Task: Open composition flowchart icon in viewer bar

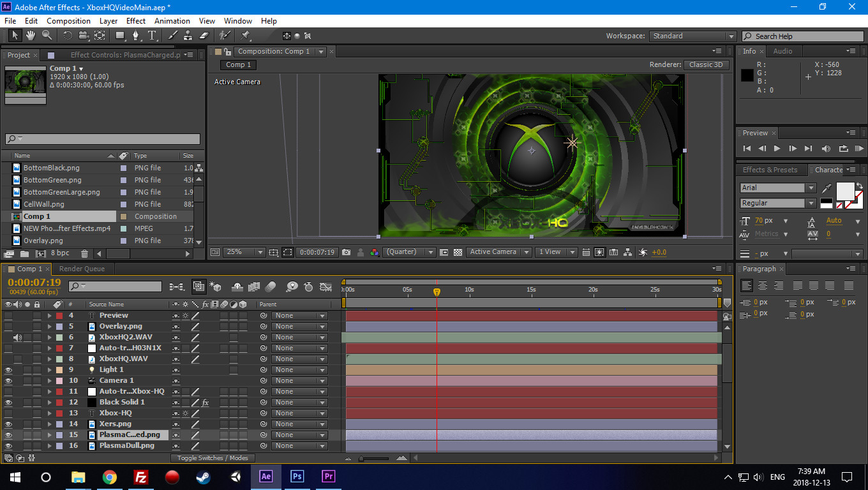Action: pyautogui.click(x=627, y=252)
